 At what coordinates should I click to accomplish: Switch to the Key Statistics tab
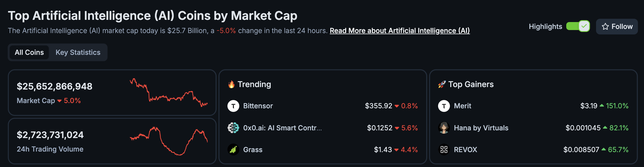[x=78, y=52]
